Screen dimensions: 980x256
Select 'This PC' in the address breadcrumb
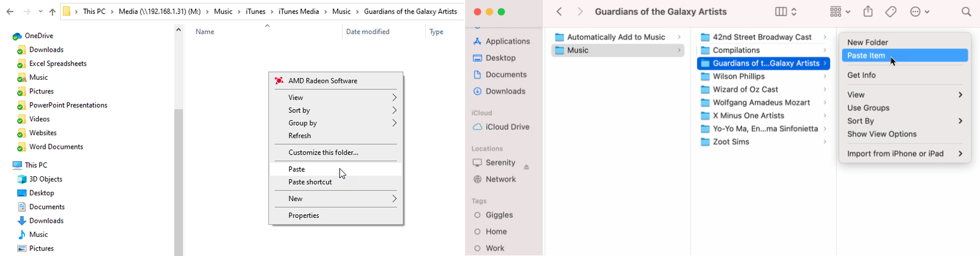pos(95,11)
